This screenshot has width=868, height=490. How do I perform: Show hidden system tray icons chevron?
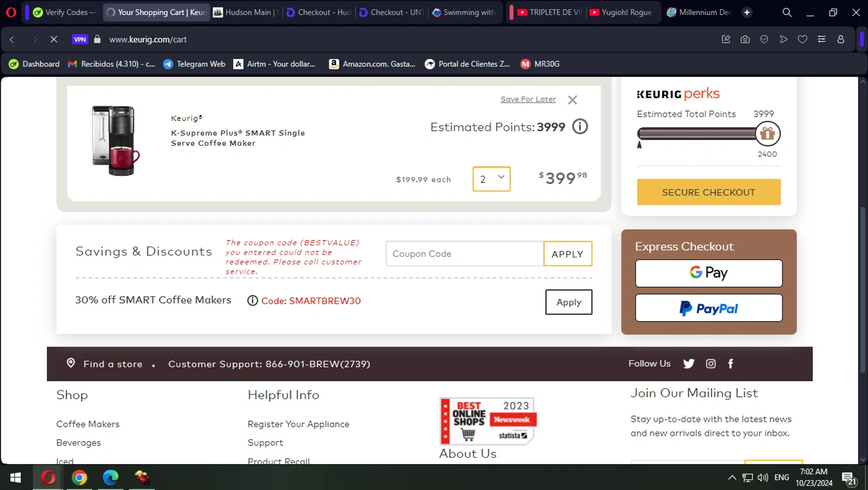tap(732, 478)
